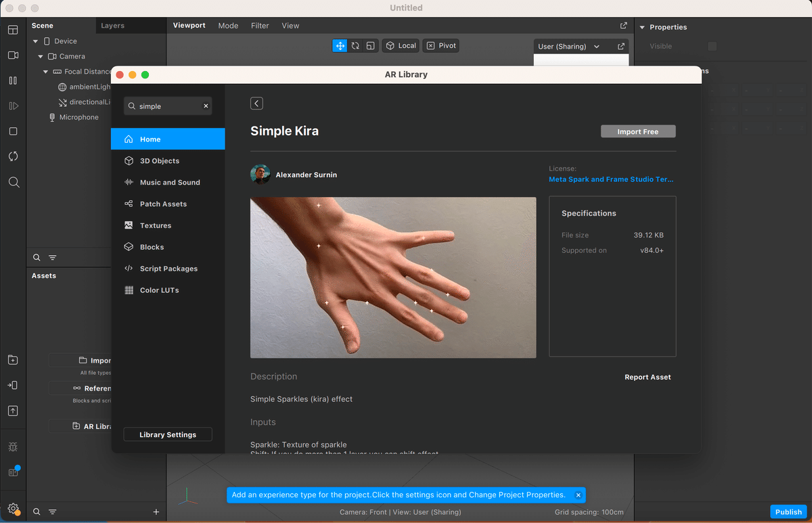Open Script Packages category
The image size is (812, 523).
tap(168, 269)
